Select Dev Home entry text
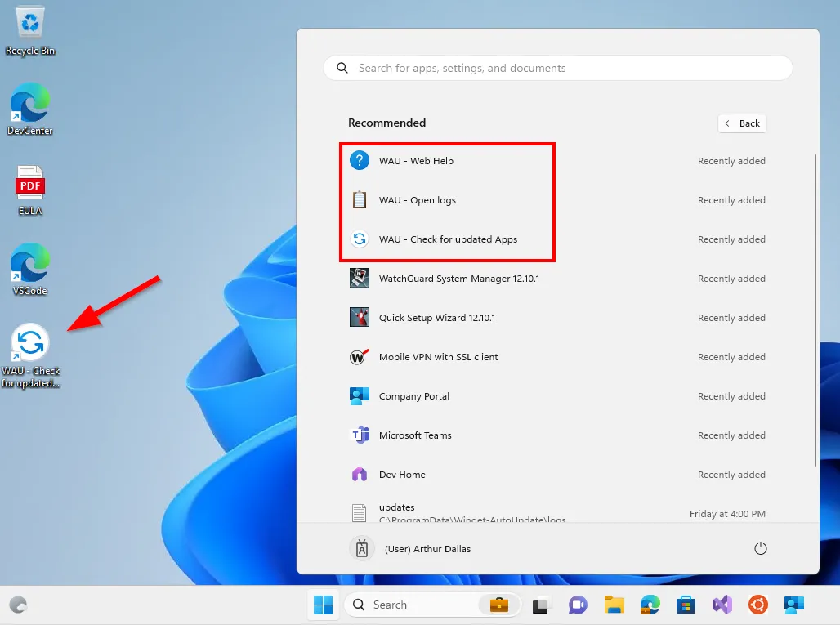 pyautogui.click(x=402, y=475)
